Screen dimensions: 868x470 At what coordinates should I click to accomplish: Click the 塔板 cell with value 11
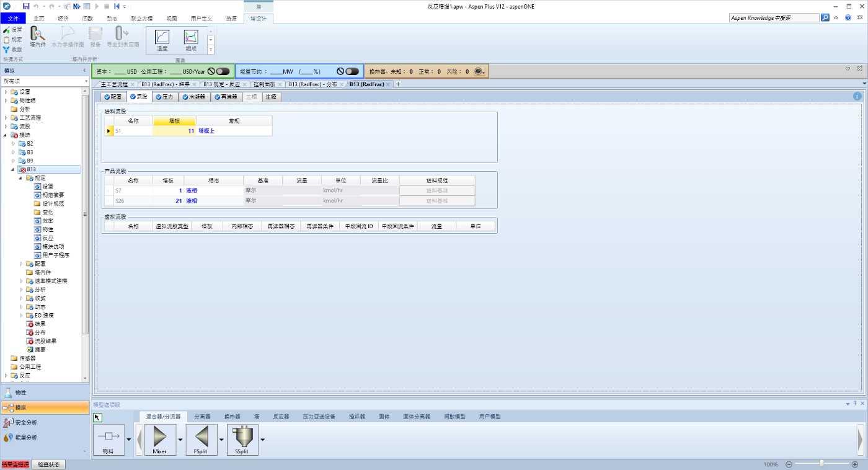174,131
